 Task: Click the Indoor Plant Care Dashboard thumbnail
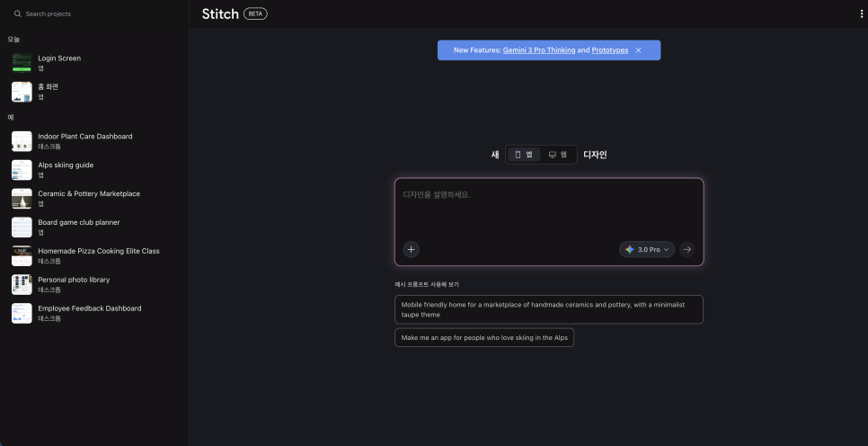pos(22,141)
